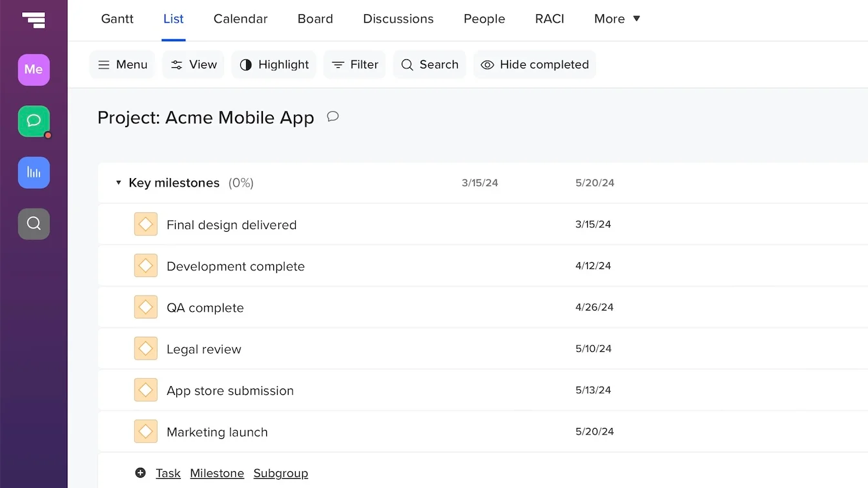
Task: Toggle Hide completed tasks
Action: (x=535, y=65)
